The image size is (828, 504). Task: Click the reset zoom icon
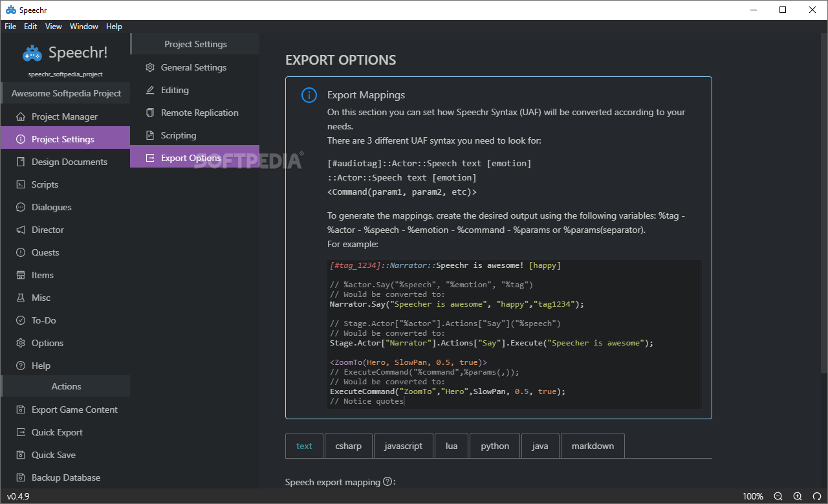point(817,496)
